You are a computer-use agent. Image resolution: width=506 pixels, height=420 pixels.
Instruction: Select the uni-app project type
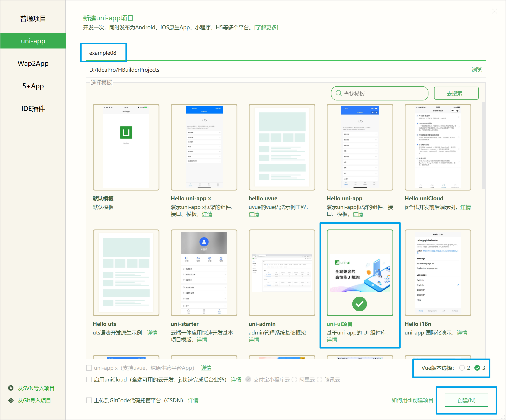point(33,41)
